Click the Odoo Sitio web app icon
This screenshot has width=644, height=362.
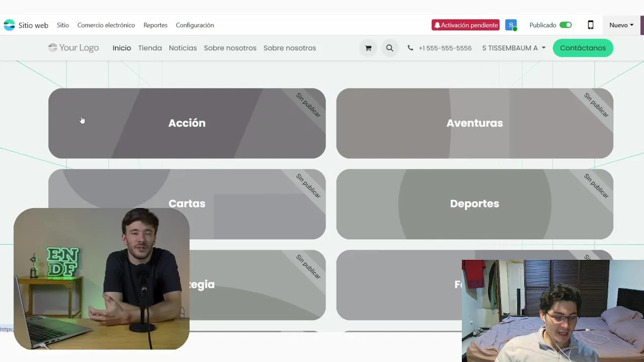click(x=9, y=25)
